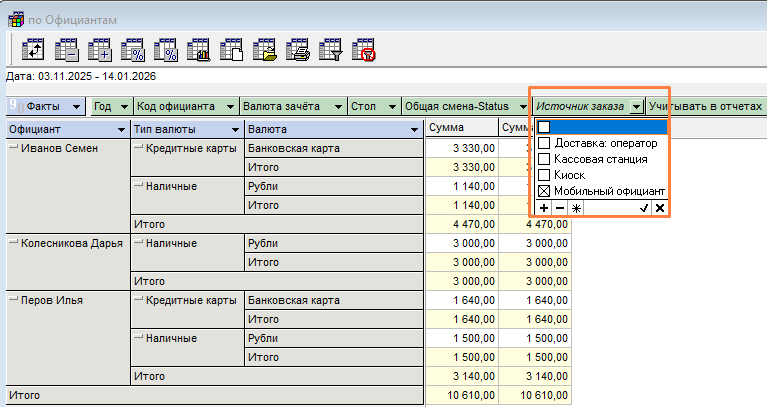Uncheck the Мобильный официант checkbox
The image size is (767, 407).
[x=544, y=191]
